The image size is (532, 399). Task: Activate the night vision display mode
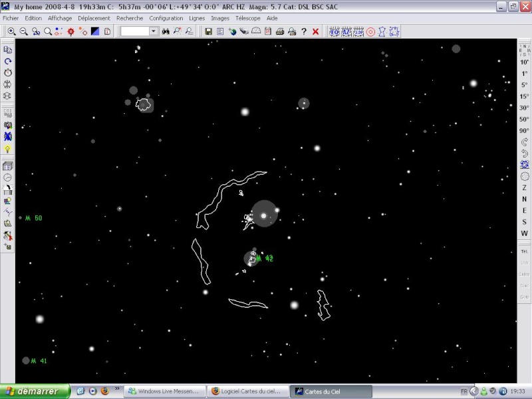tap(94, 31)
